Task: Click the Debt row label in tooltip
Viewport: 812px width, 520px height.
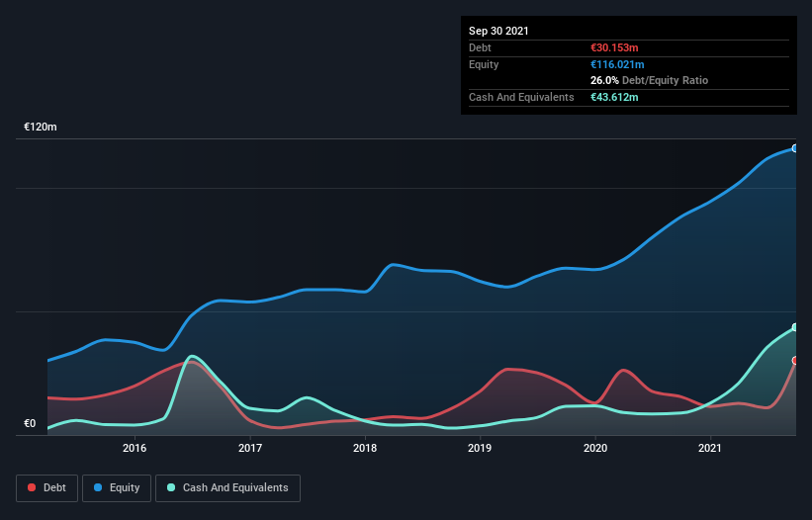Action: click(x=480, y=47)
